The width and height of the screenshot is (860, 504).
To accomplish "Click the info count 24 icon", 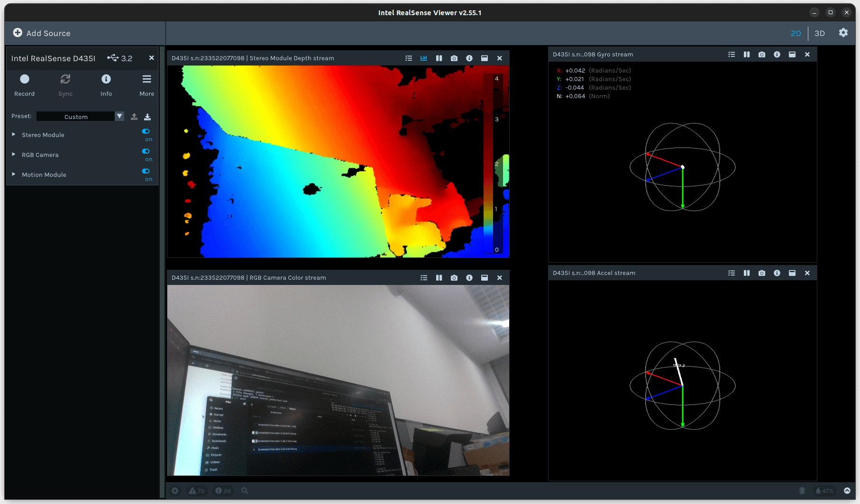I will (223, 491).
